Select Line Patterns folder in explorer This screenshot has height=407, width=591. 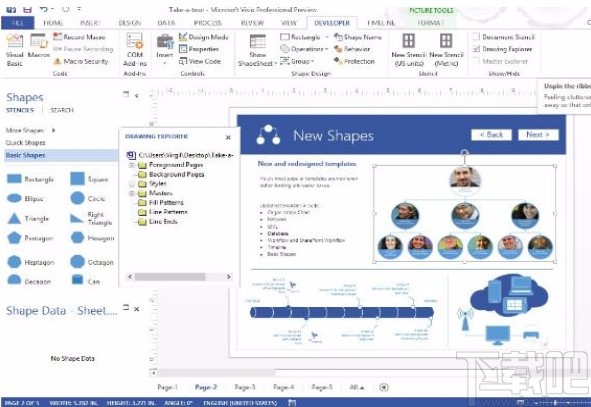tap(163, 212)
